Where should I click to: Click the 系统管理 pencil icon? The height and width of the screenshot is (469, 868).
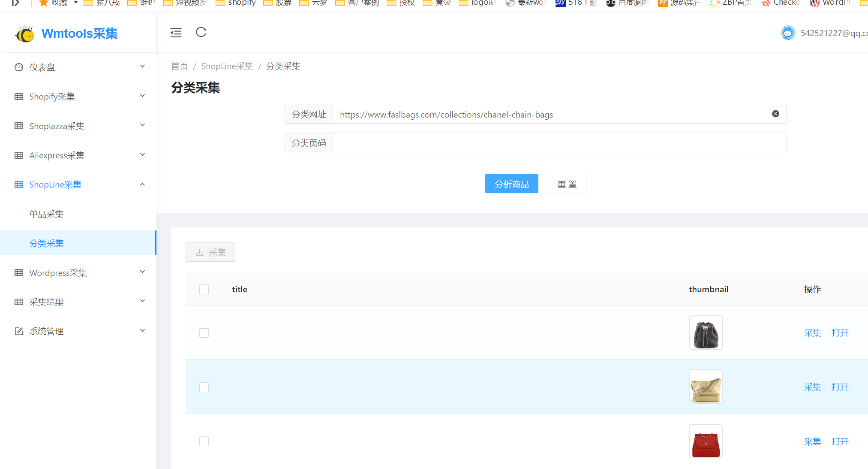18,331
